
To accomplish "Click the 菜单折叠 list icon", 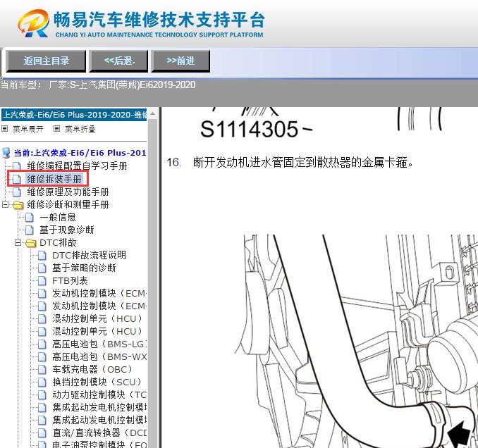I will coord(56,129).
